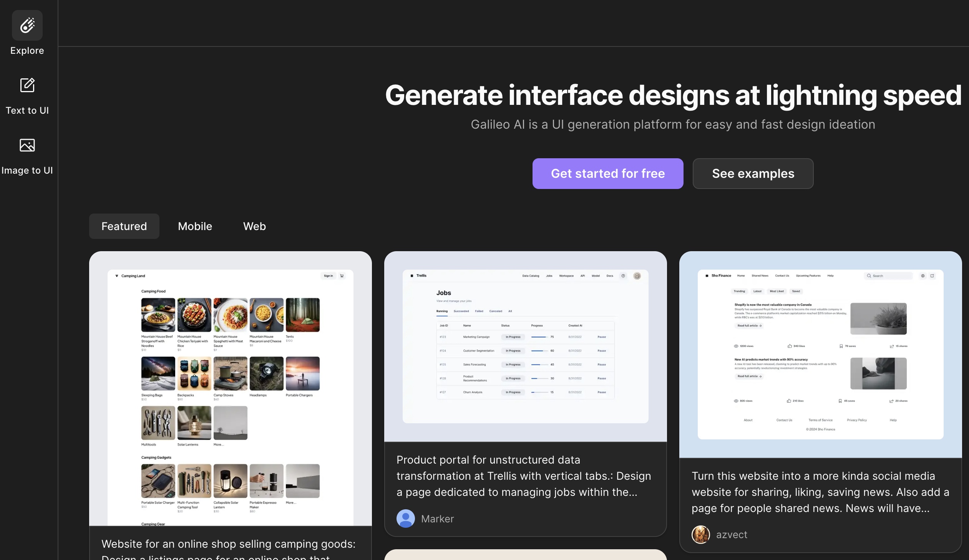
Task: Click the Trellis help question icon
Action: [x=623, y=275]
